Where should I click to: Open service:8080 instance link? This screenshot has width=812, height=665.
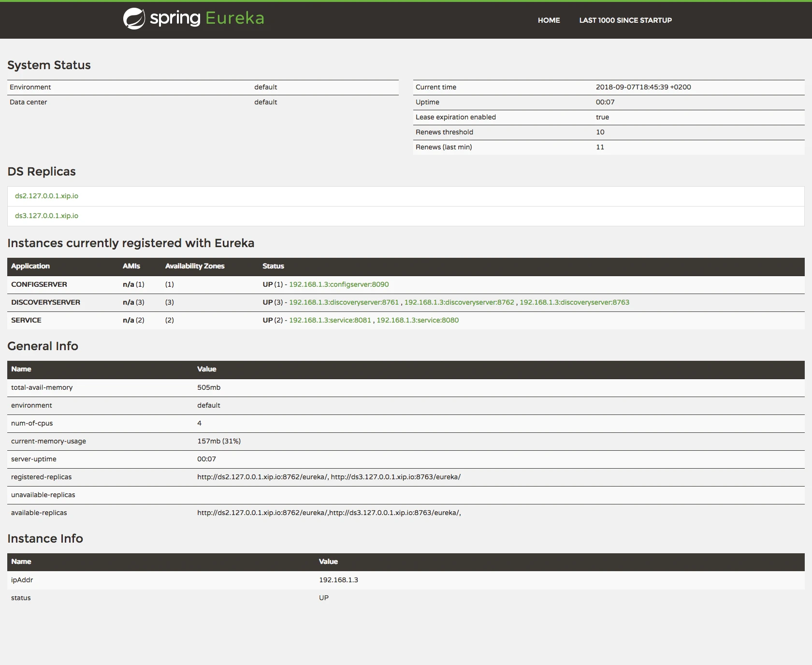coord(418,320)
